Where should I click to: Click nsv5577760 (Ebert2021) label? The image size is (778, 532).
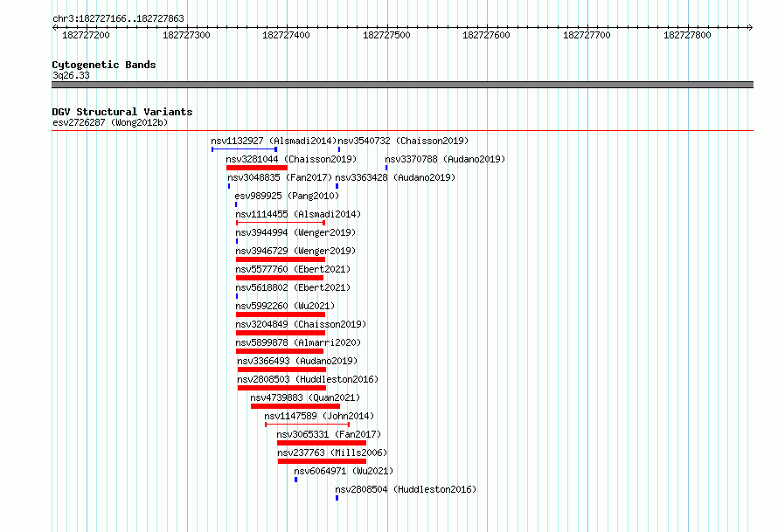(x=293, y=269)
